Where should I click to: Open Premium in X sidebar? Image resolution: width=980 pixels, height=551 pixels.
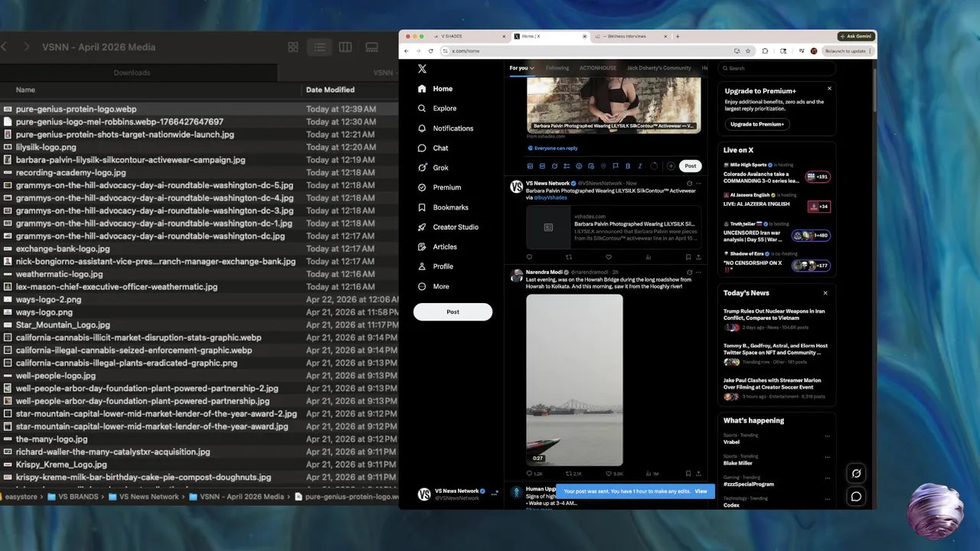pos(439,187)
